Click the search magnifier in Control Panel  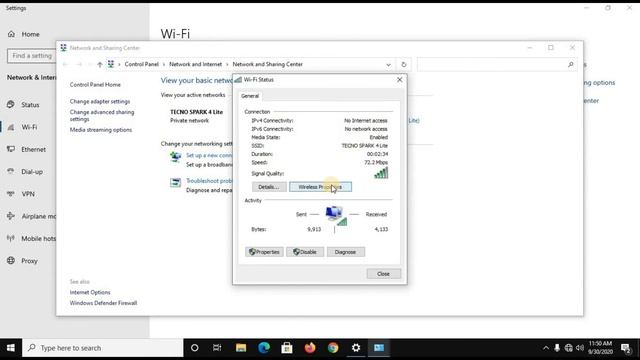(571, 64)
